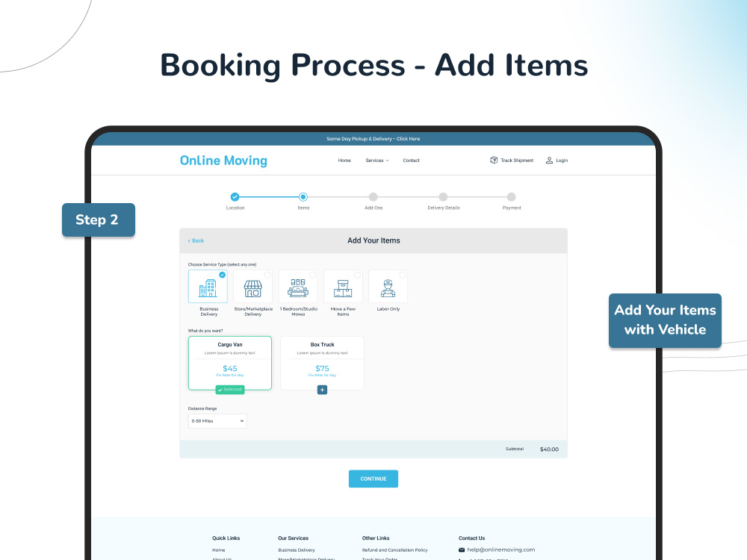Jump to the Delivery Details step marker
Screen dimensions: 747x560
pos(443,196)
